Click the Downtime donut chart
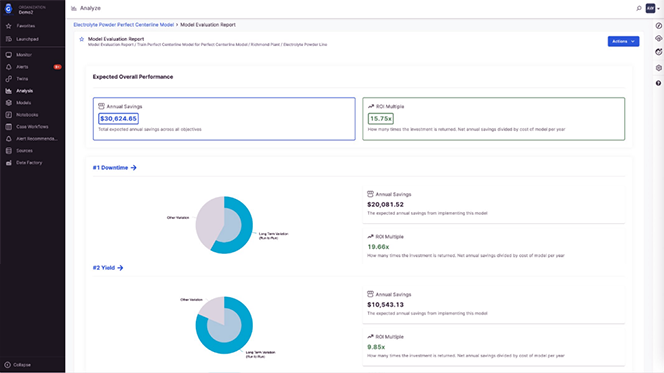The width and height of the screenshot is (664, 373). [224, 225]
